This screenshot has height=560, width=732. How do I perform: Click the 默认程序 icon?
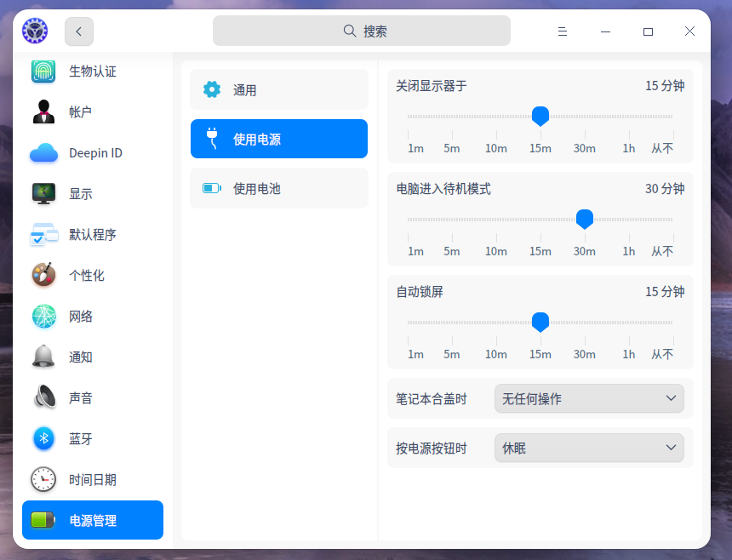[44, 234]
